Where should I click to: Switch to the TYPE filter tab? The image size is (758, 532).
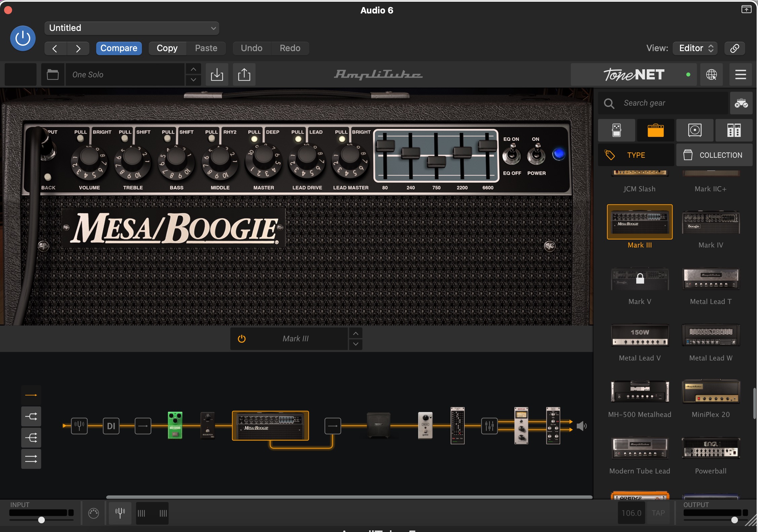636,155
